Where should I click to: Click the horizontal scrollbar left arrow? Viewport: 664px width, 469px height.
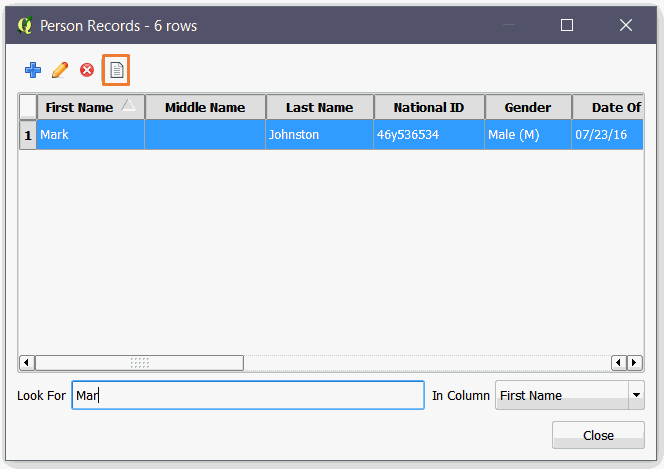(27, 362)
